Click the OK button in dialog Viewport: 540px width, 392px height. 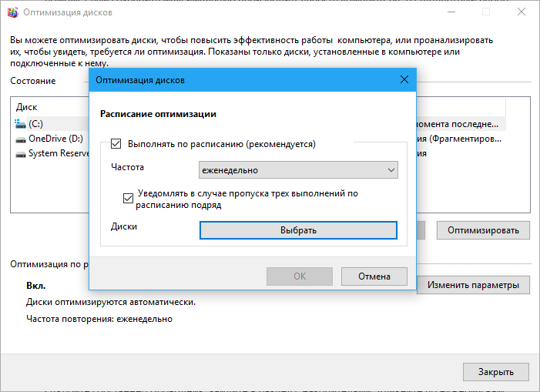(x=300, y=276)
